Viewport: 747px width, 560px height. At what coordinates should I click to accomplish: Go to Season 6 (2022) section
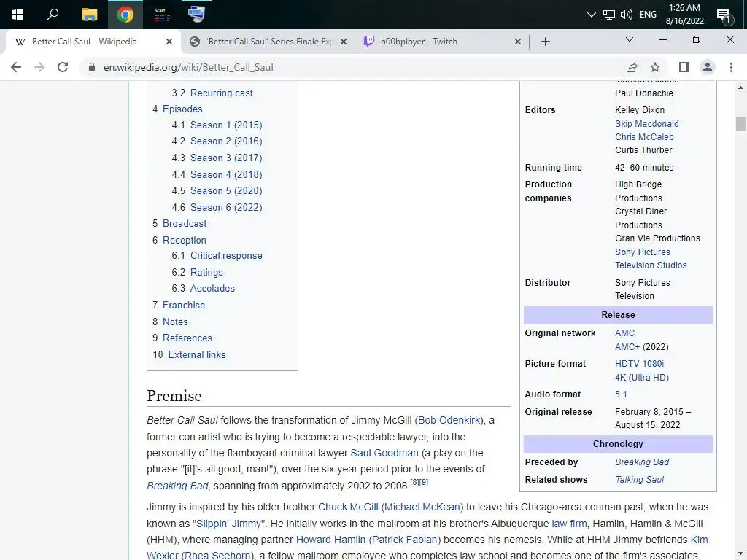pos(226,208)
